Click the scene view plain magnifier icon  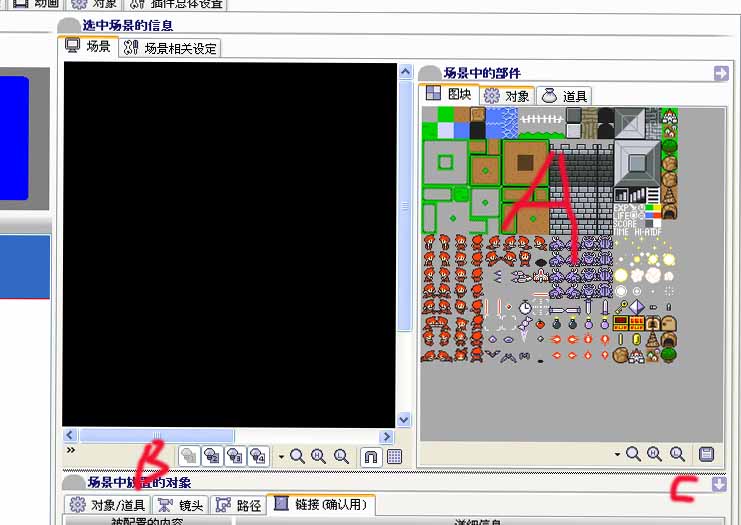pos(297,456)
